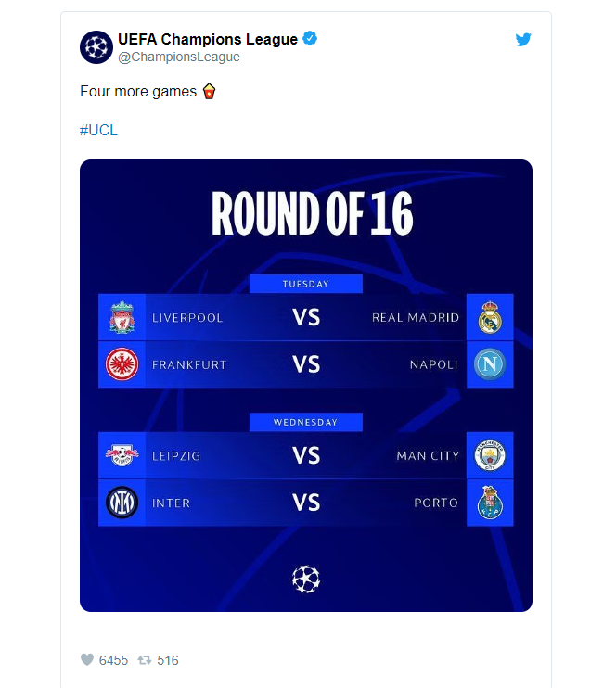
Task: Select the Eintracht Frankfurt eagle crest
Action: click(x=122, y=364)
